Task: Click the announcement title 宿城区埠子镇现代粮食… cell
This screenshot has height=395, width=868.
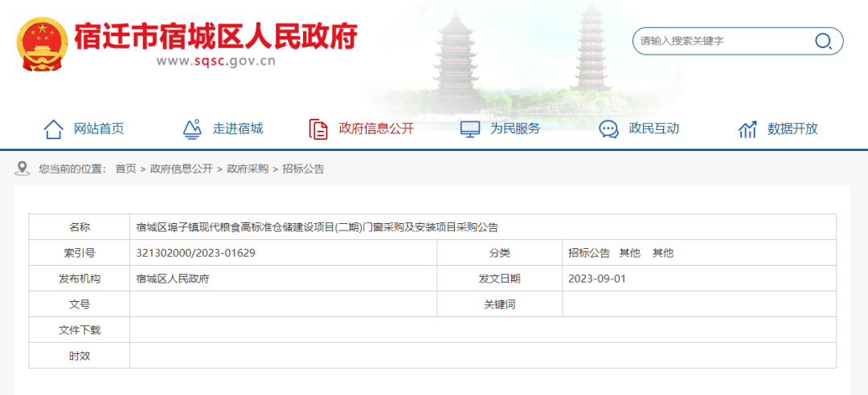Action: pyautogui.click(x=483, y=227)
